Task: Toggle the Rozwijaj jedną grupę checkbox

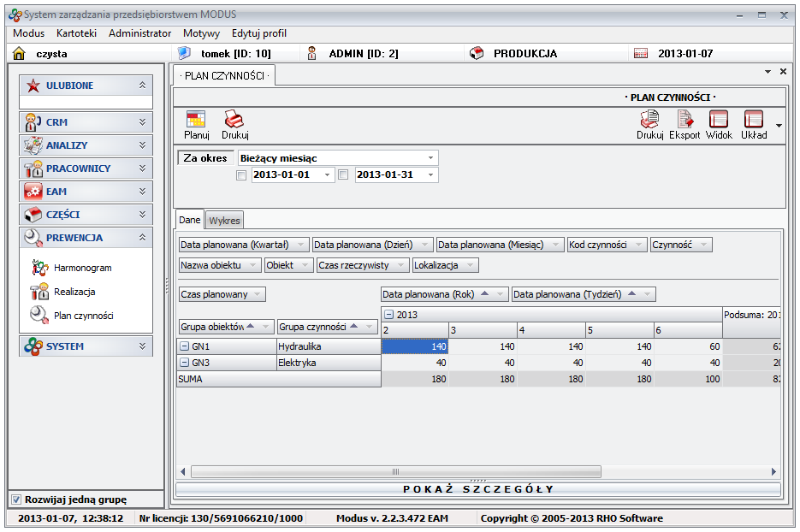Action: click(x=15, y=499)
